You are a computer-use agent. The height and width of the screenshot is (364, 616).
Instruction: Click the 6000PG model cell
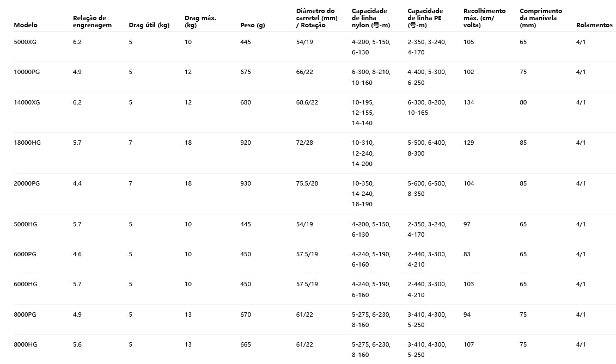(26, 254)
